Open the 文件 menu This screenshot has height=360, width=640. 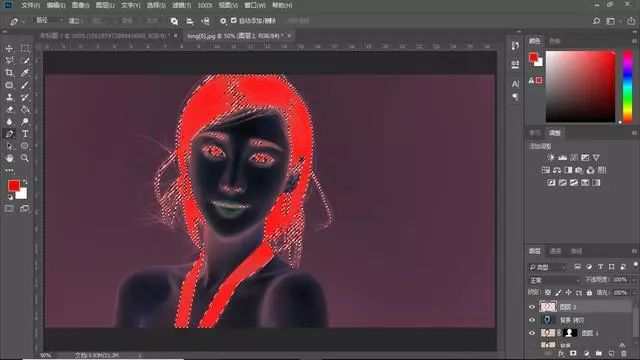30,5
